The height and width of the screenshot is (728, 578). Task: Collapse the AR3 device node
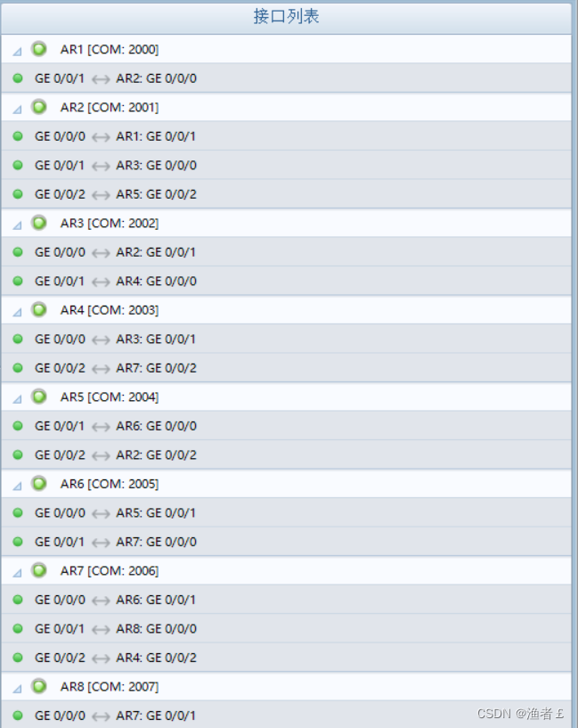(x=17, y=225)
